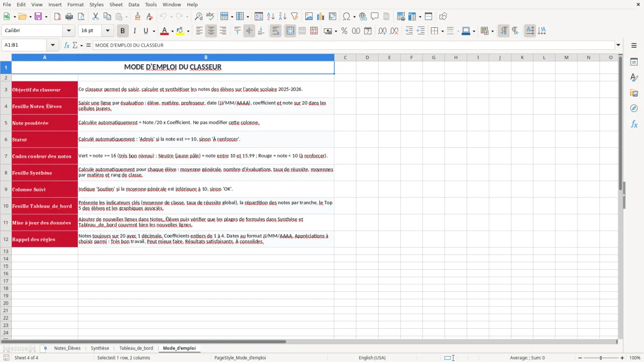The width and height of the screenshot is (644, 362).
Task: Open the sidebar Functions panel
Action: pos(634,124)
